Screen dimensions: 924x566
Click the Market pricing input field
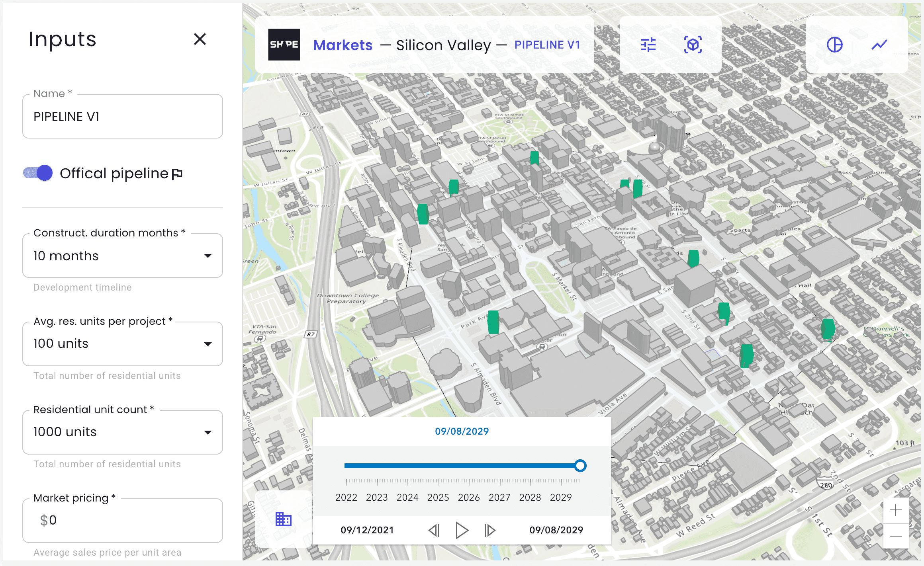tap(122, 521)
